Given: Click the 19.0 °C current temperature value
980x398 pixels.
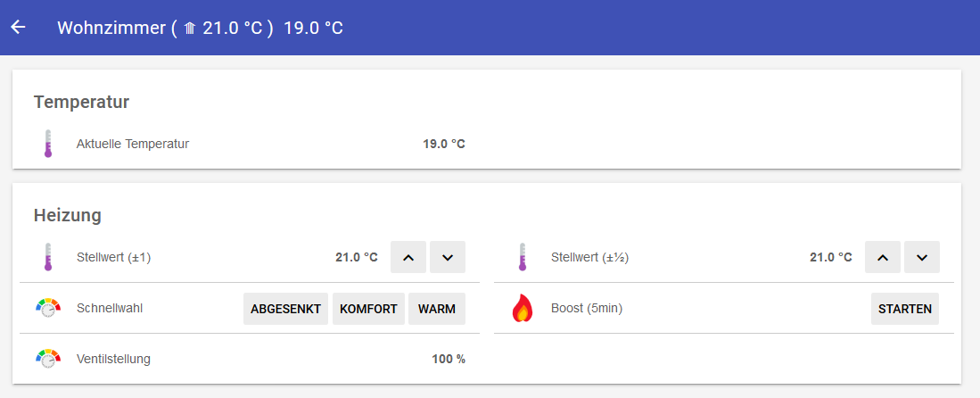Looking at the screenshot, I should point(443,144).
